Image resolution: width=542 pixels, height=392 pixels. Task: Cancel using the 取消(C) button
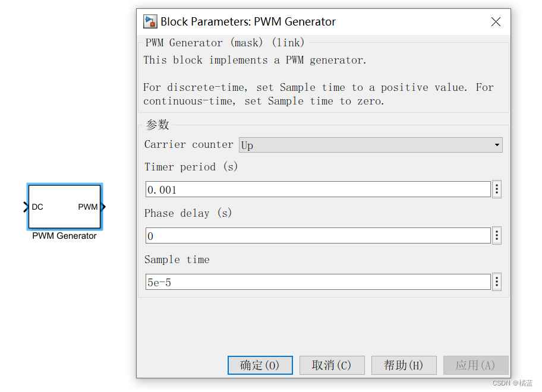pos(332,365)
